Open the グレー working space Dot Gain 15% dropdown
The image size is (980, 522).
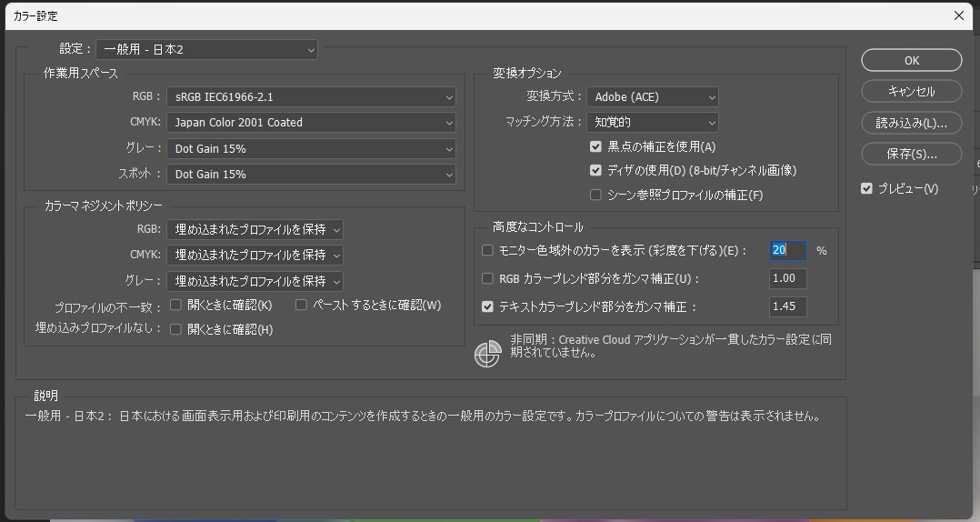tap(311, 149)
